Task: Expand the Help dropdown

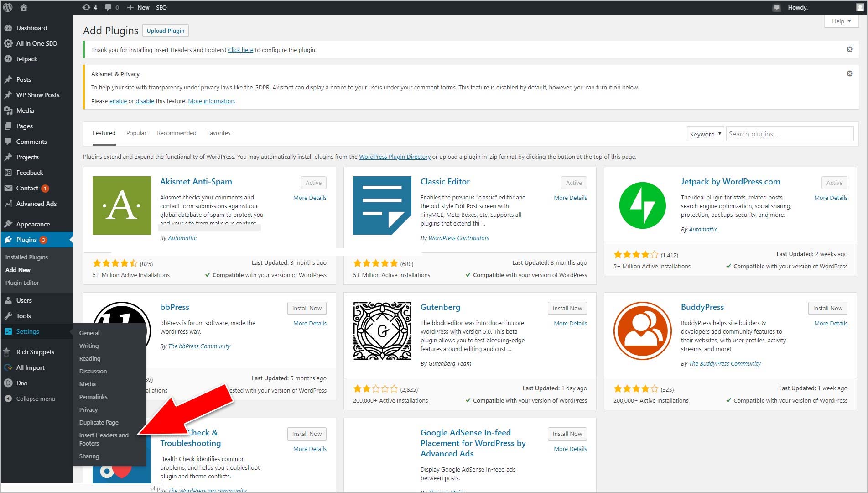Action: [842, 21]
